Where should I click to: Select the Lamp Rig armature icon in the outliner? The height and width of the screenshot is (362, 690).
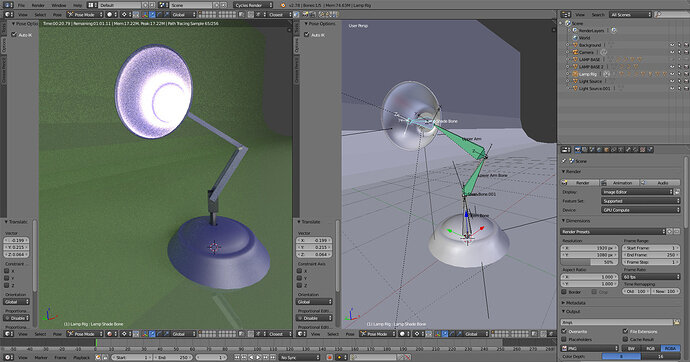[x=575, y=74]
